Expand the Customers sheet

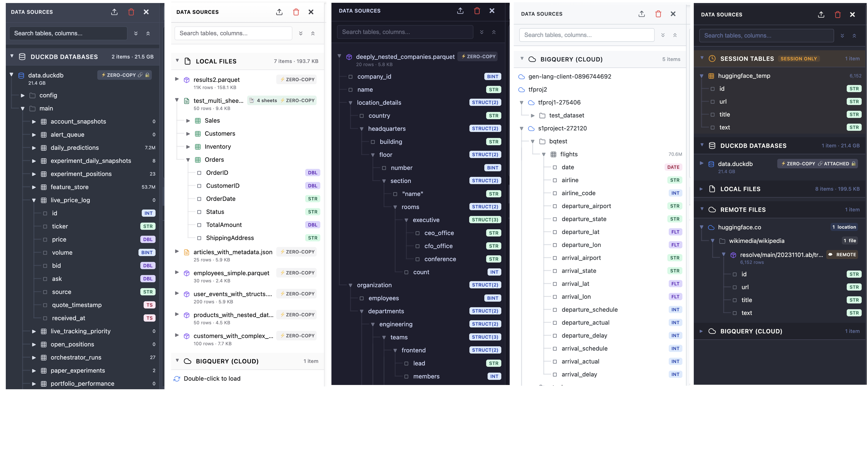pos(188,134)
